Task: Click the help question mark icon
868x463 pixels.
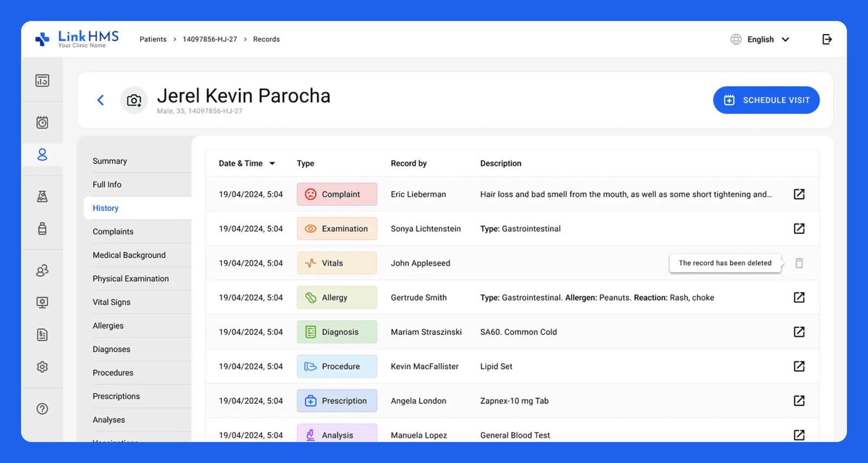Action: 42,409
